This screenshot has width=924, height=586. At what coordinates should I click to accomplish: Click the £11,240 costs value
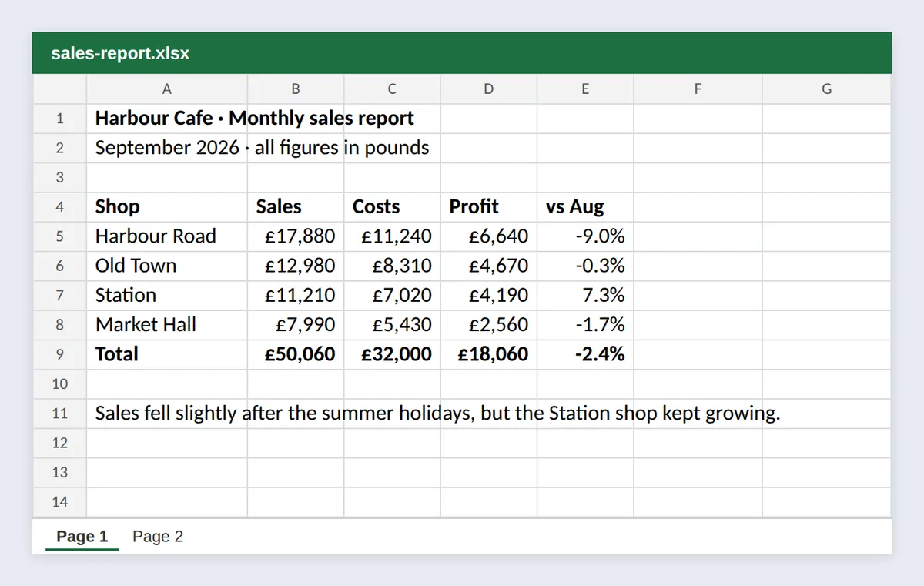click(392, 236)
